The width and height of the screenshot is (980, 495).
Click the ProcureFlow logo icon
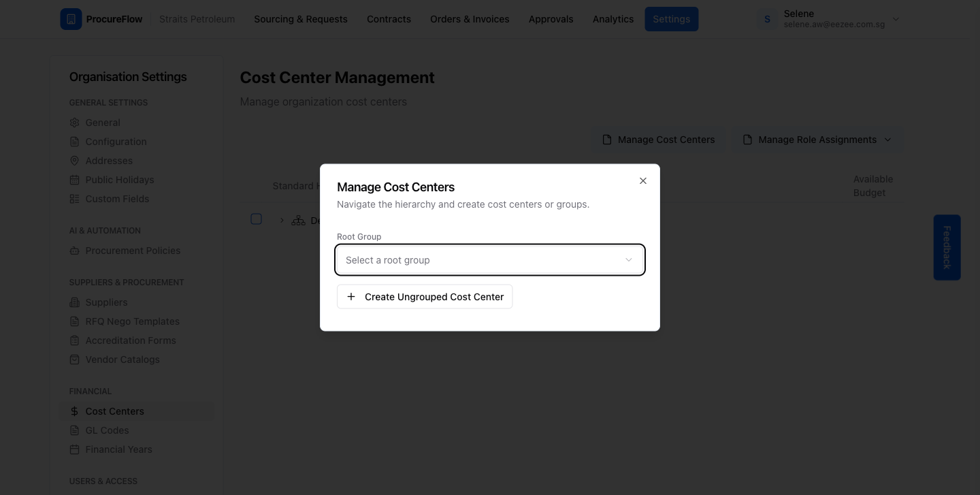click(71, 19)
